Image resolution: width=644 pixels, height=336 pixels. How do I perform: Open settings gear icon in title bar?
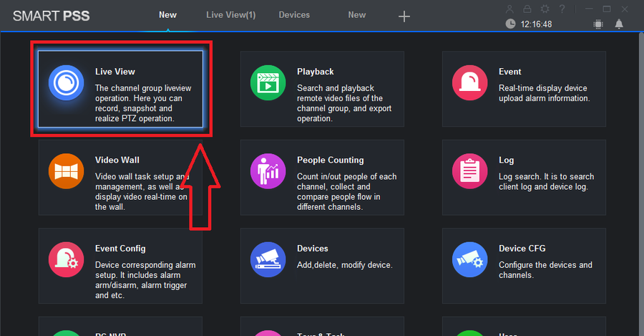(545, 9)
